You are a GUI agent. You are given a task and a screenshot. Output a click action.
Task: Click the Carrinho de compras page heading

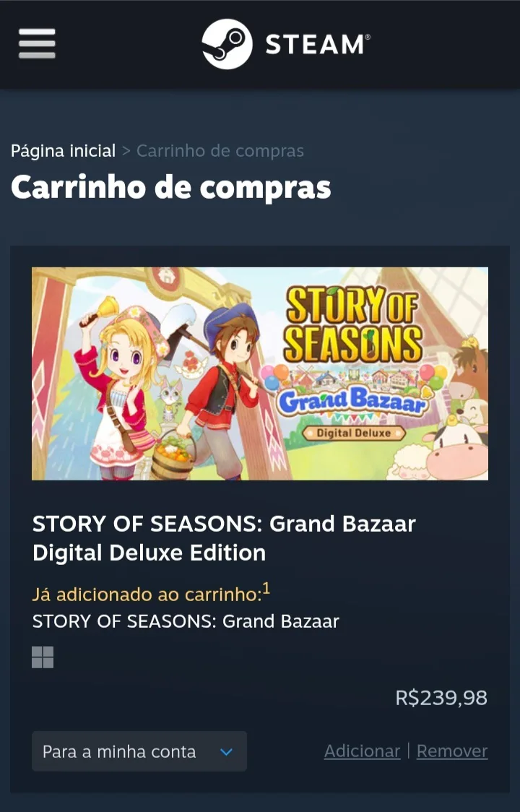click(171, 187)
